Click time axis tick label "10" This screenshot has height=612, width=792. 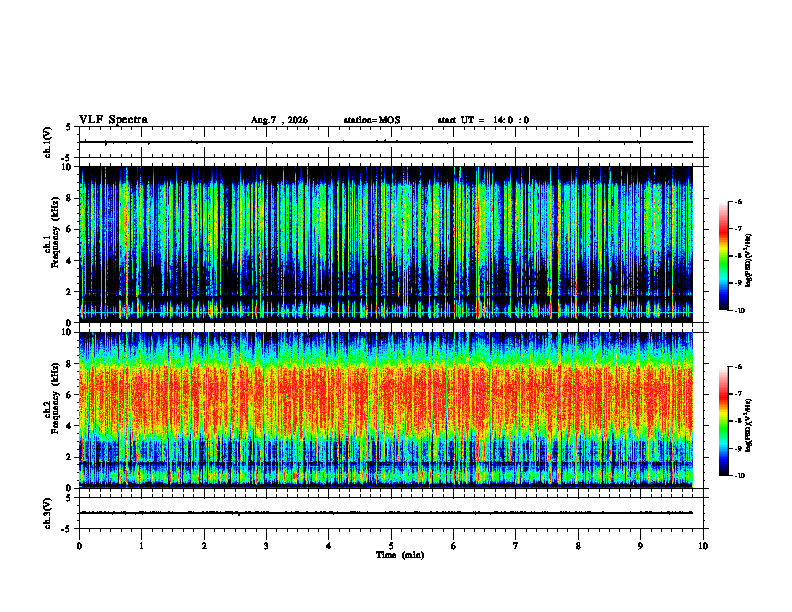703,546
